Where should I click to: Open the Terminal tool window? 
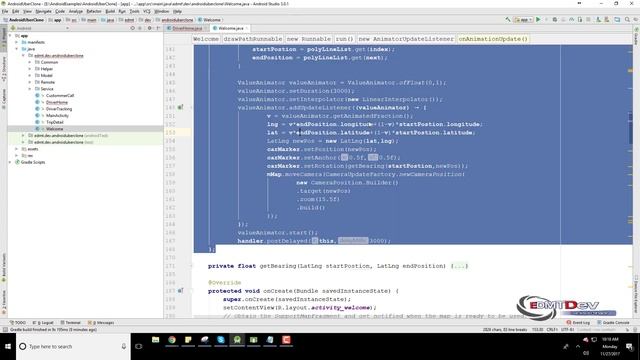pyautogui.click(x=71, y=322)
